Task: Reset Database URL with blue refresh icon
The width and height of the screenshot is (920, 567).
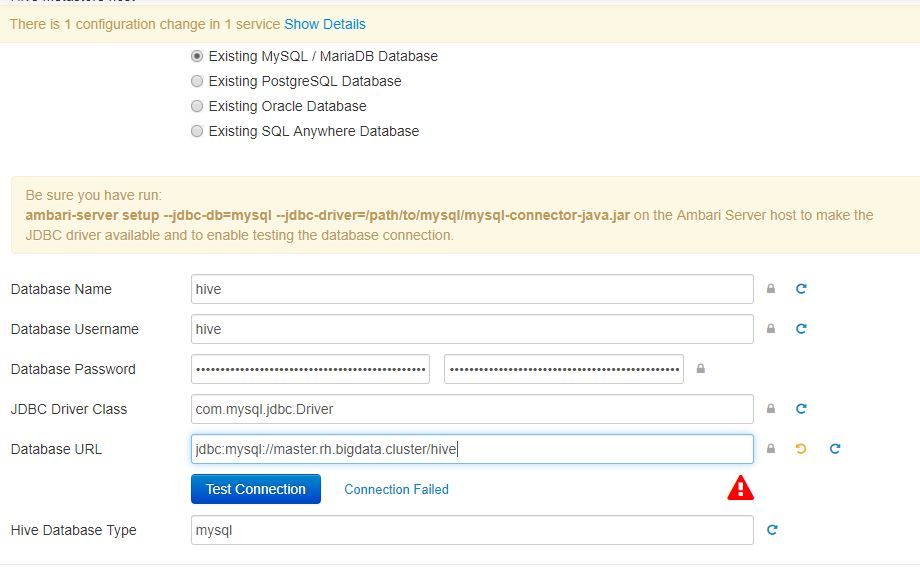Action: (x=835, y=448)
